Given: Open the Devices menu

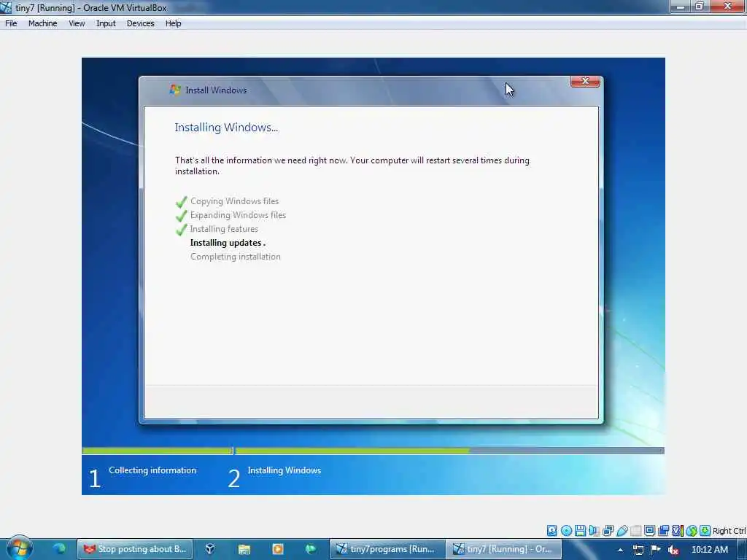Looking at the screenshot, I should 140,23.
